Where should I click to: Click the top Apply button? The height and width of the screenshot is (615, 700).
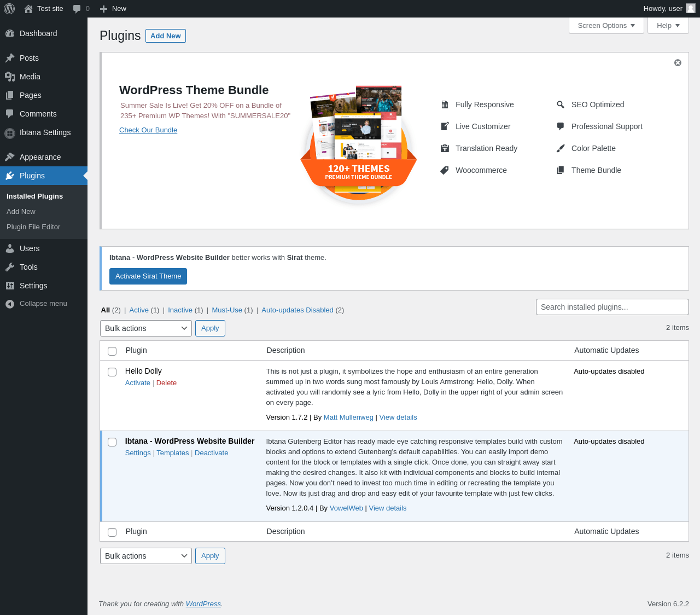(210, 328)
